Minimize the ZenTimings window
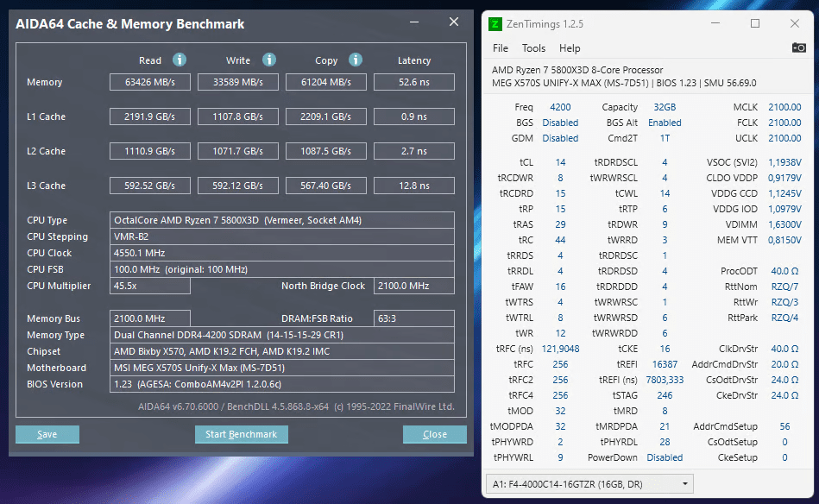 tap(715, 23)
